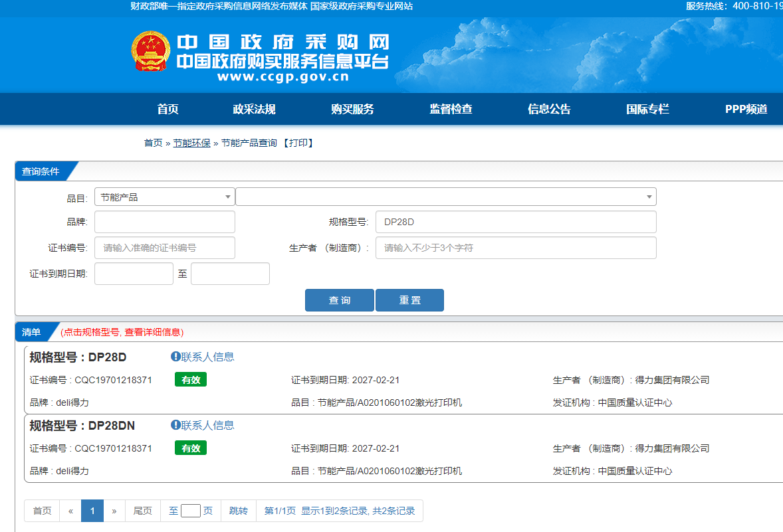Click the 有效 badge for DP28D

pyautogui.click(x=191, y=380)
